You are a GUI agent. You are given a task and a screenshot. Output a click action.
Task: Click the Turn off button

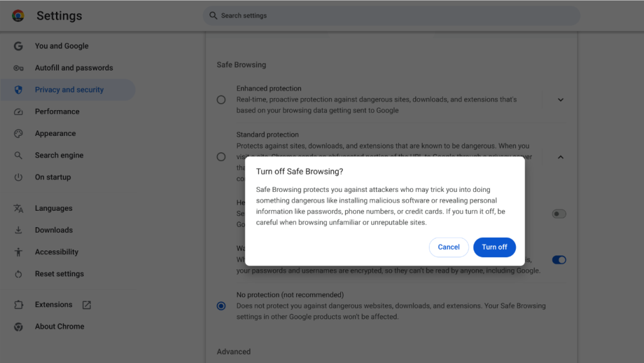click(x=494, y=247)
